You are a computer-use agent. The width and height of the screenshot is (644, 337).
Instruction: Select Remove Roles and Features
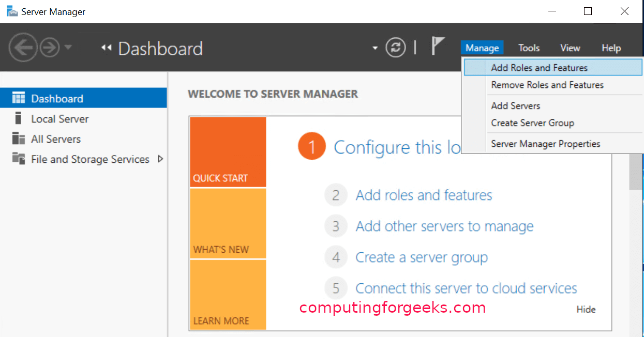coord(547,85)
